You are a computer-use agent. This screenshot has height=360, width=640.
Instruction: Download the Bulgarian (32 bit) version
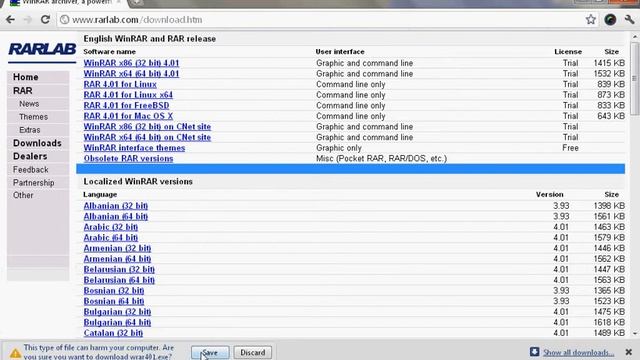tap(117, 312)
